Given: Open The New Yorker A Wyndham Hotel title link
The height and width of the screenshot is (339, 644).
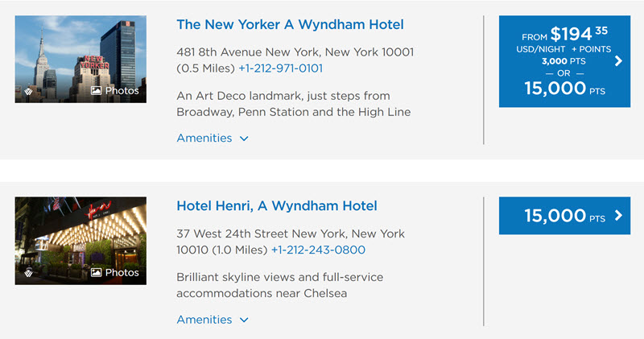Looking at the screenshot, I should 290,24.
